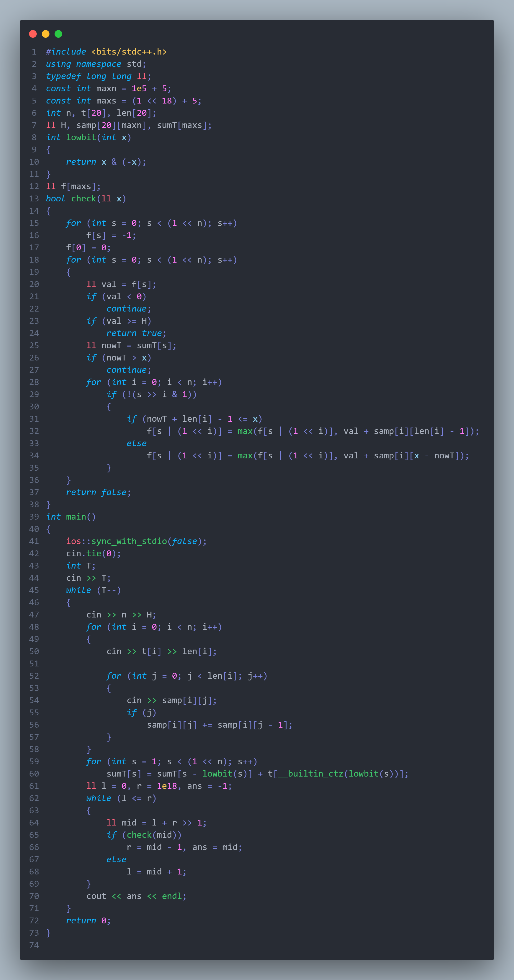This screenshot has width=514, height=980.
Task: Click 'if (!(s >> i & 1))' line
Action: click(x=151, y=394)
